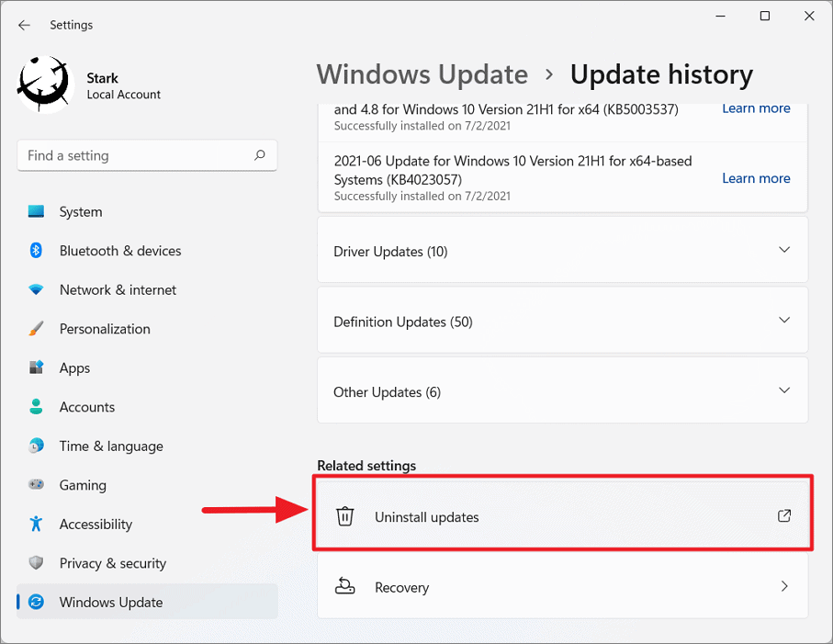Open the Apps settings category

147,367
